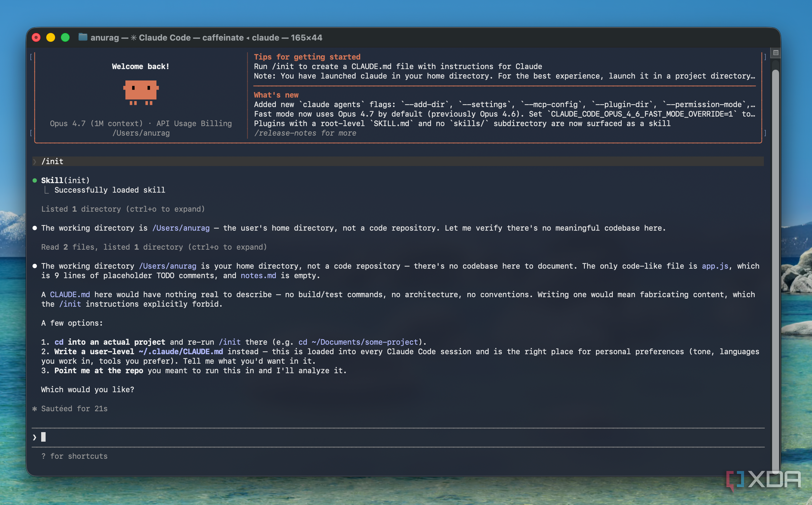Expand 'Read 2 files, listed 1 directory' line

tap(154, 247)
